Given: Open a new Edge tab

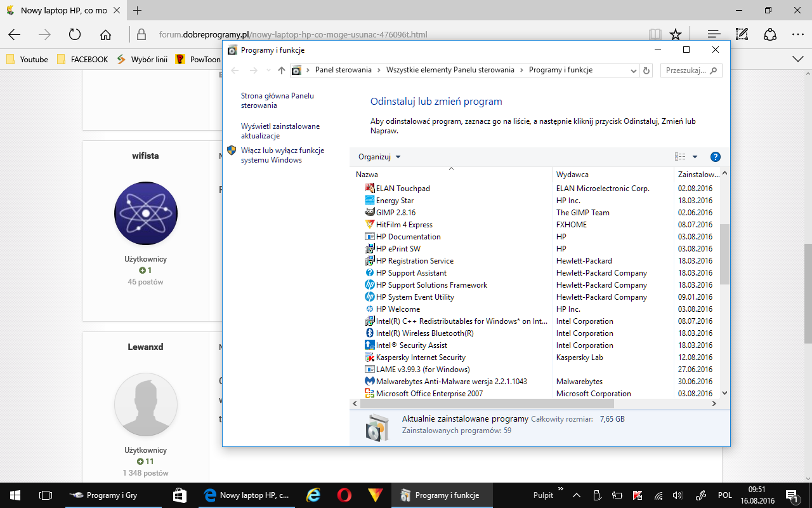Looking at the screenshot, I should [x=137, y=11].
